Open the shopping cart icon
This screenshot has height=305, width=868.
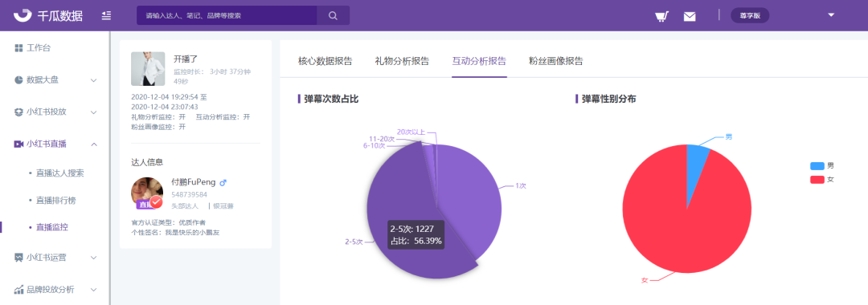[661, 16]
